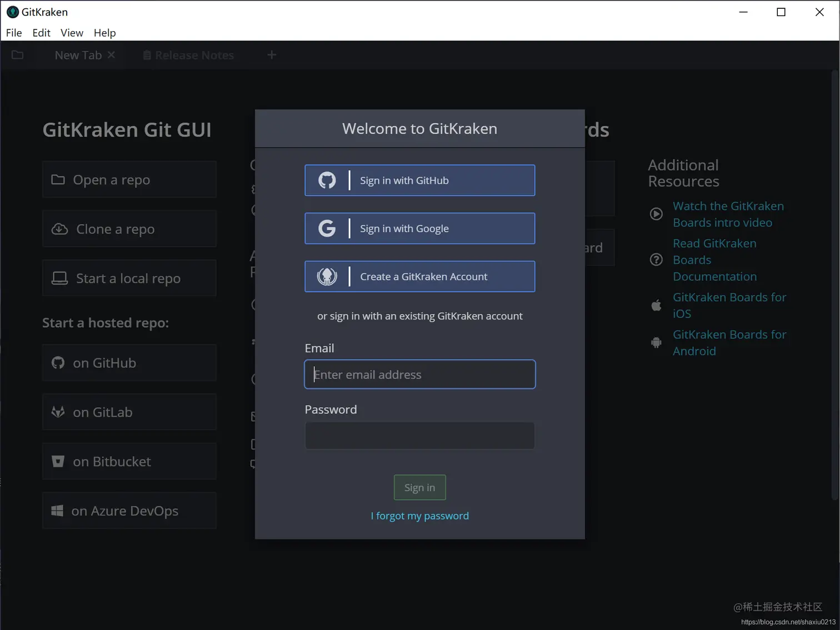Open the Help menu
840x630 pixels.
[x=104, y=33]
